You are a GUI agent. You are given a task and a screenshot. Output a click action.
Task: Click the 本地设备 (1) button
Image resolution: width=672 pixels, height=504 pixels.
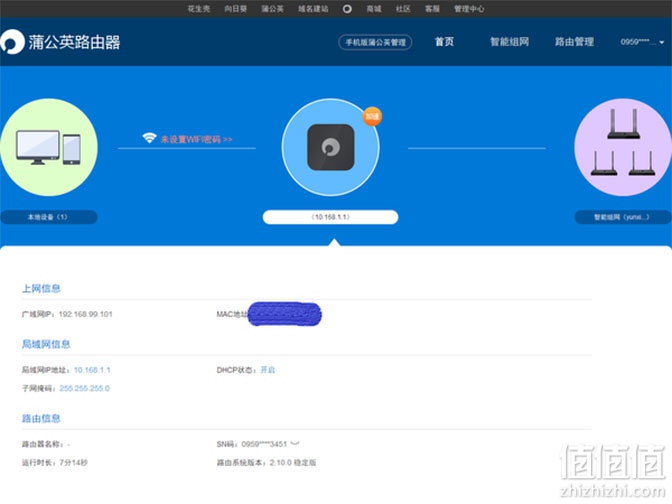[48, 217]
